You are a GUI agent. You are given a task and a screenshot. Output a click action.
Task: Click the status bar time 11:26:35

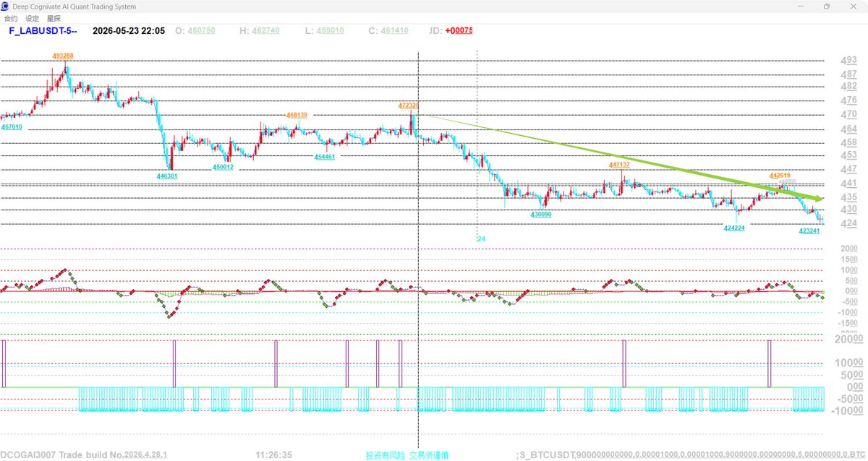tap(274, 455)
